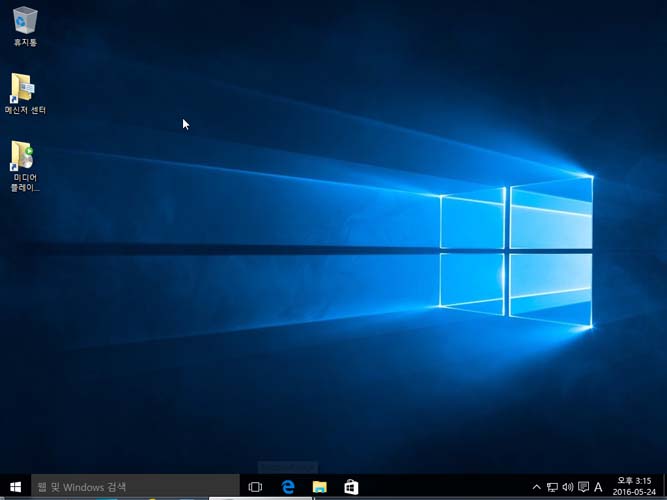667x500 pixels.
Task: Launch Microsoft Edge from the taskbar
Action: pyautogui.click(x=288, y=487)
